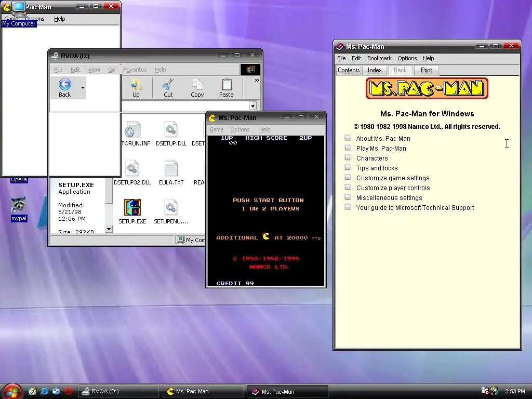The width and height of the screenshot is (532, 399).
Task: Open the Game menu in the Ms. Pac-Man game window
Action: pyautogui.click(x=217, y=129)
